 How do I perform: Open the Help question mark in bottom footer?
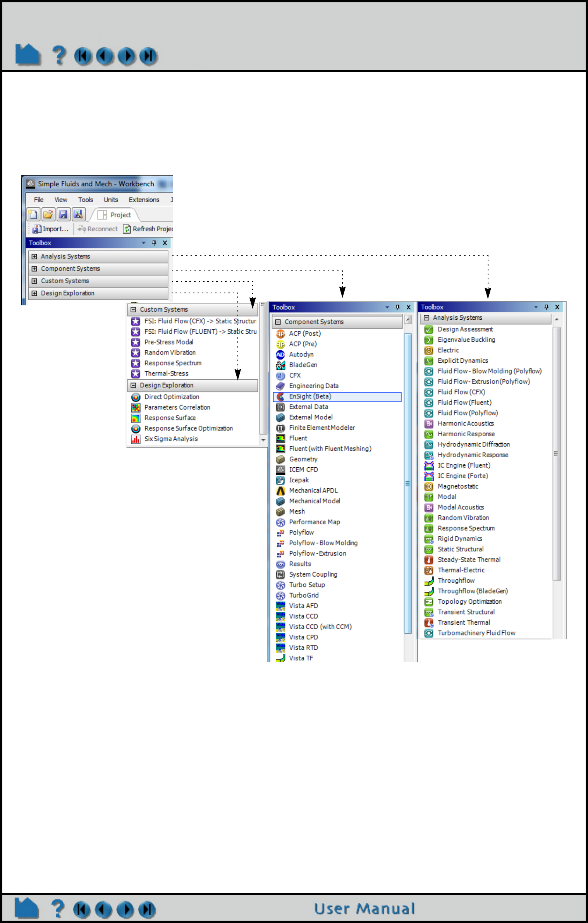click(x=58, y=909)
